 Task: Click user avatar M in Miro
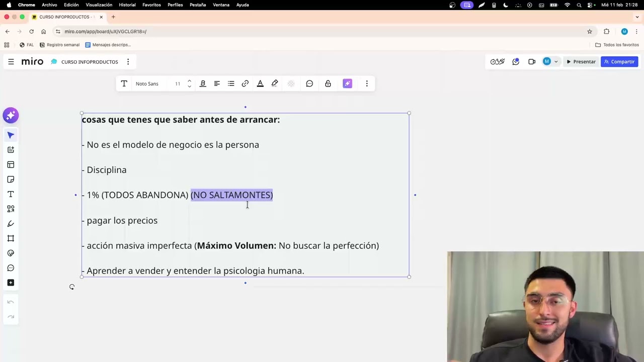pos(547,61)
